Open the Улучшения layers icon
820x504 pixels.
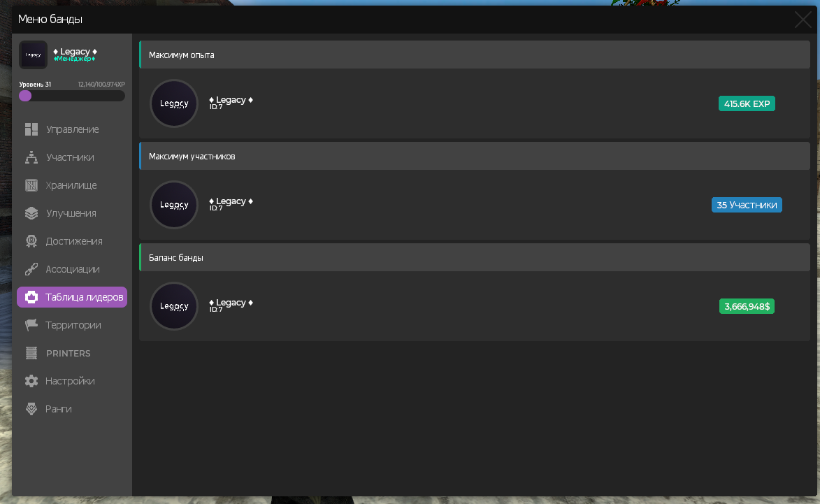pyautogui.click(x=31, y=213)
